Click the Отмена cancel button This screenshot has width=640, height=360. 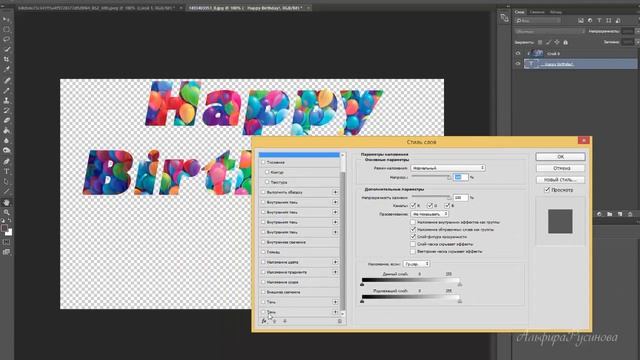point(560,168)
